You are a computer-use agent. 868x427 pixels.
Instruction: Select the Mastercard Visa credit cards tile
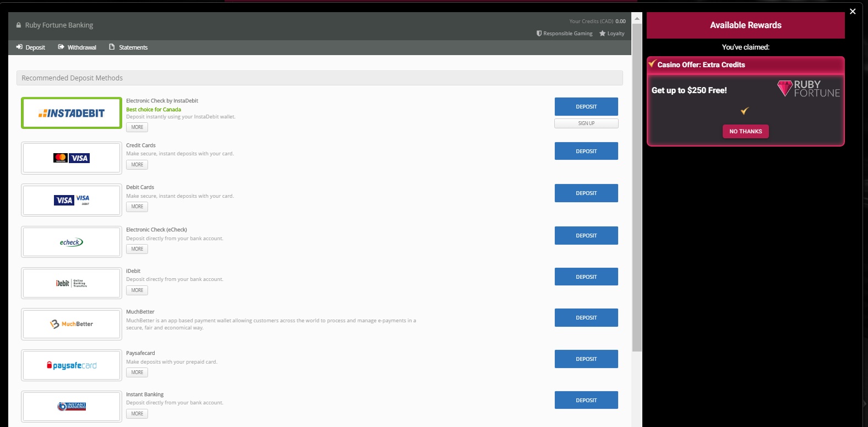[72, 158]
